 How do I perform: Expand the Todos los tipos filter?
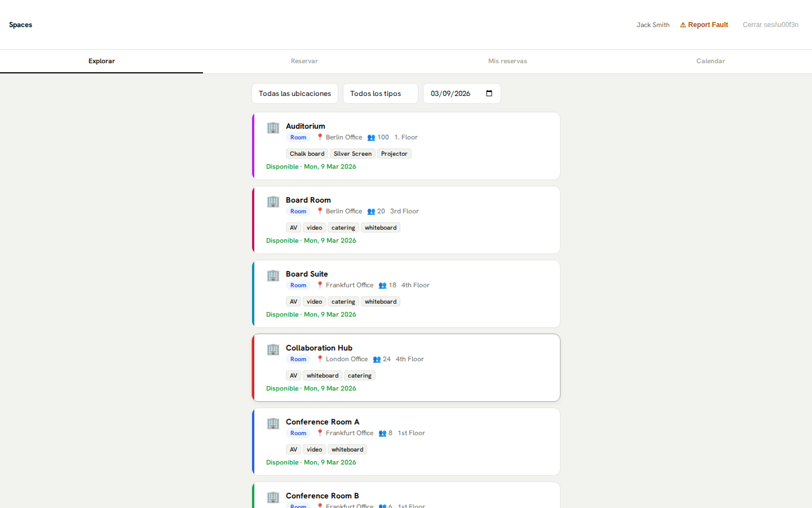[380, 94]
